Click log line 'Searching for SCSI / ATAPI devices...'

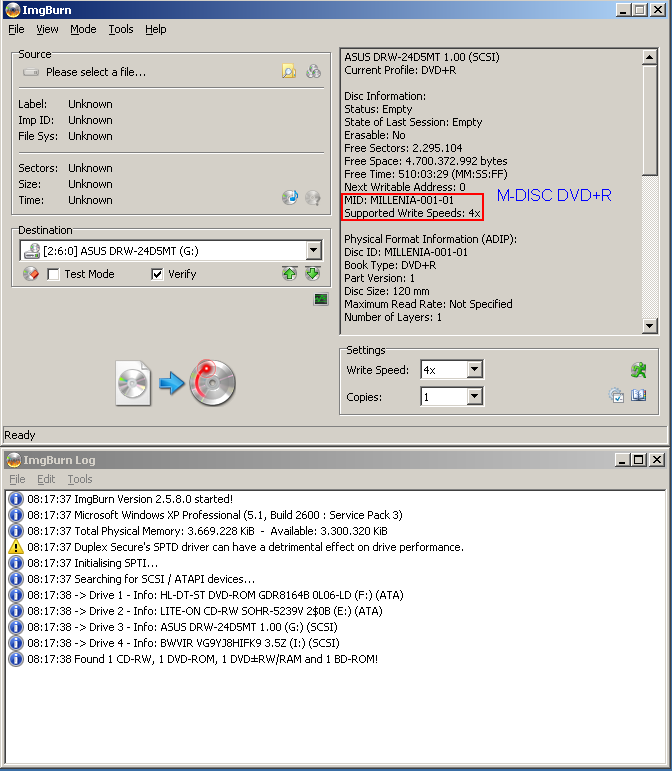tap(141, 579)
